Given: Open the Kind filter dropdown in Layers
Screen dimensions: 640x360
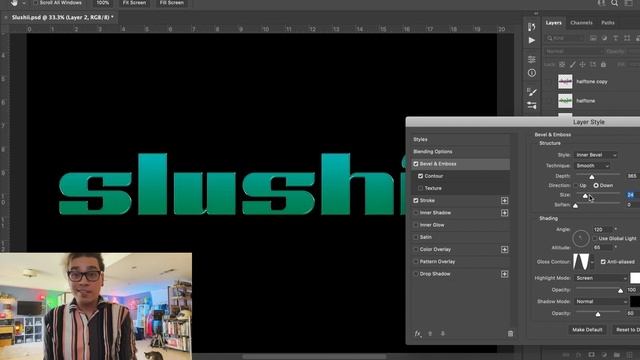Looking at the screenshot, I should [565, 38].
